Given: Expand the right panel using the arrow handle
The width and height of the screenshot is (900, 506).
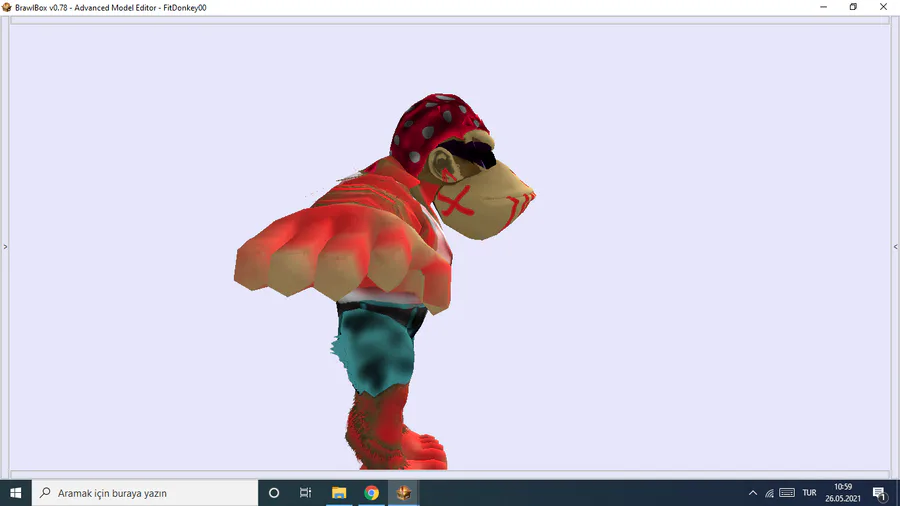Looking at the screenshot, I should click(x=895, y=247).
